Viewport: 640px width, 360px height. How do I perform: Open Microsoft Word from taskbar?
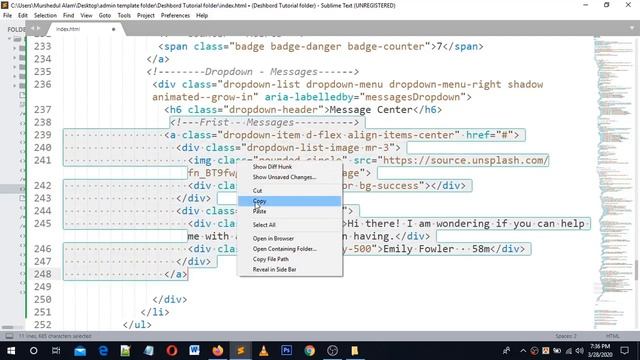pyautogui.click(x=194, y=351)
